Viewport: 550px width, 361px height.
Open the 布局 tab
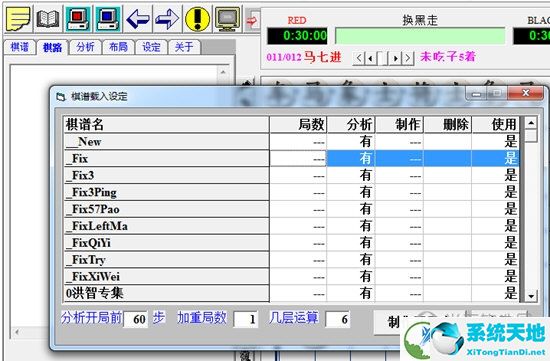(118, 47)
